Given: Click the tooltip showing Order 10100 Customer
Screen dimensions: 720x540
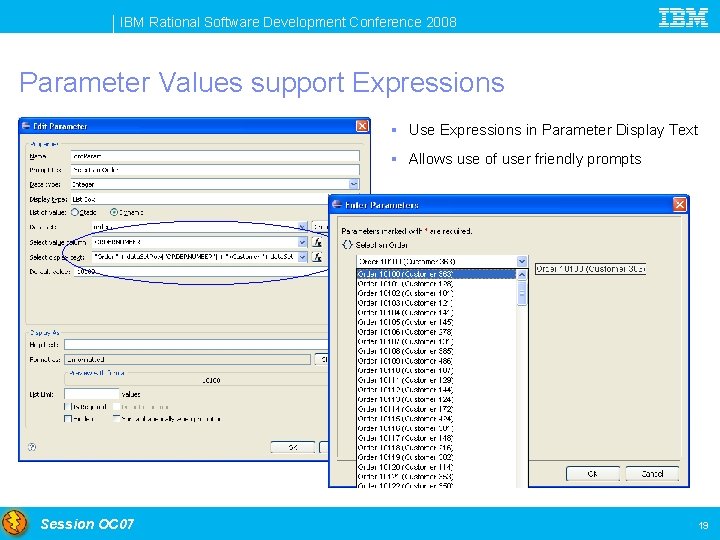Looking at the screenshot, I should 591,269.
